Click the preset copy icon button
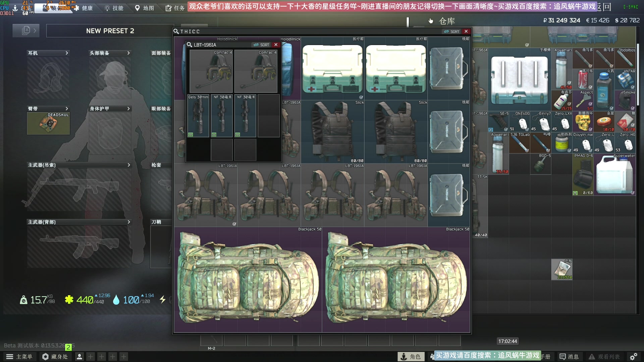This screenshot has height=362, width=644. [26, 31]
